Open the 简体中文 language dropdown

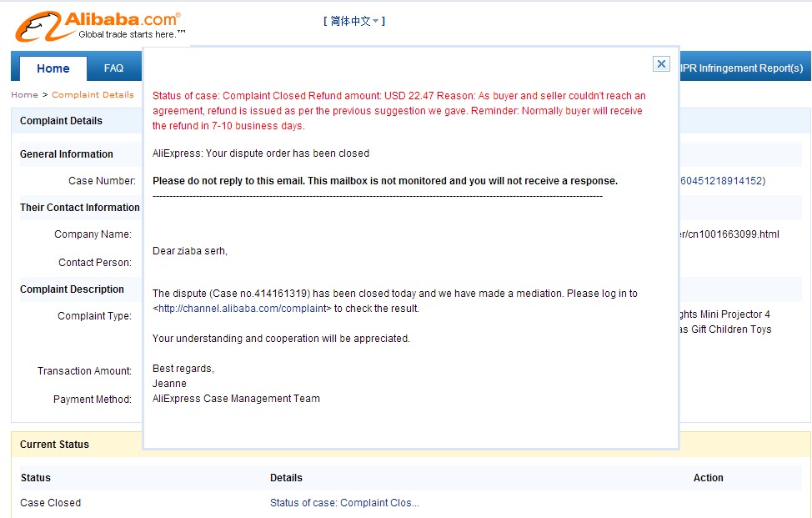354,21
